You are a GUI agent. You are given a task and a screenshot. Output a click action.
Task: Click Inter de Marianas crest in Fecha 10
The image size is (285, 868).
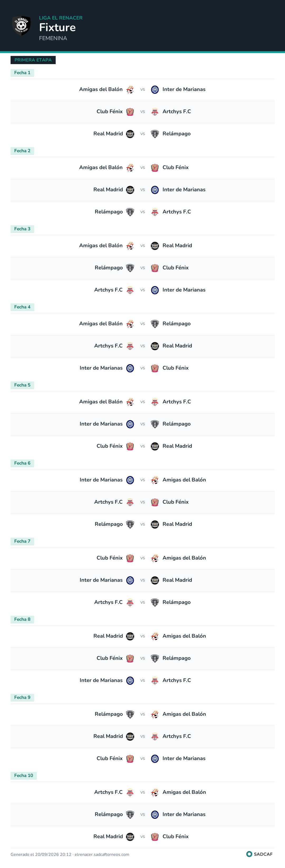[155, 814]
